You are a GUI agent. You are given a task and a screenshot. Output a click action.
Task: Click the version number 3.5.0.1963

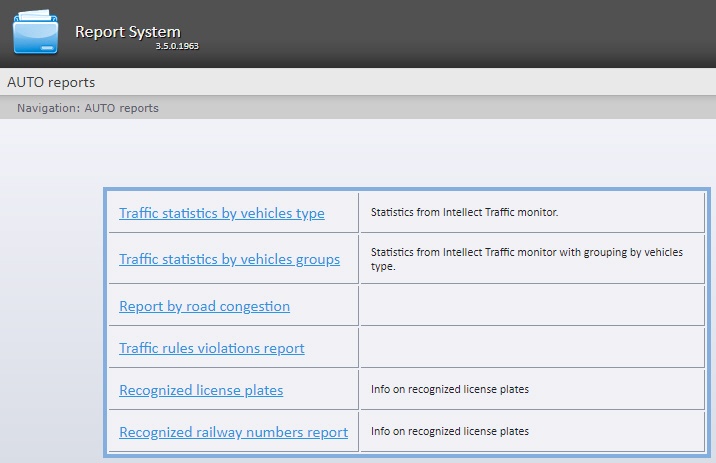point(176,46)
